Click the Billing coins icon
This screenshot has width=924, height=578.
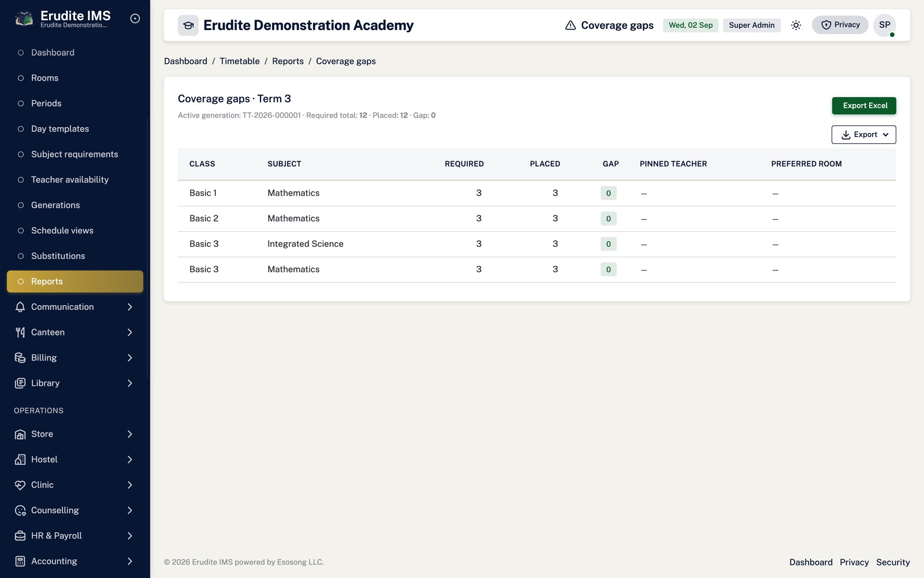(20, 358)
